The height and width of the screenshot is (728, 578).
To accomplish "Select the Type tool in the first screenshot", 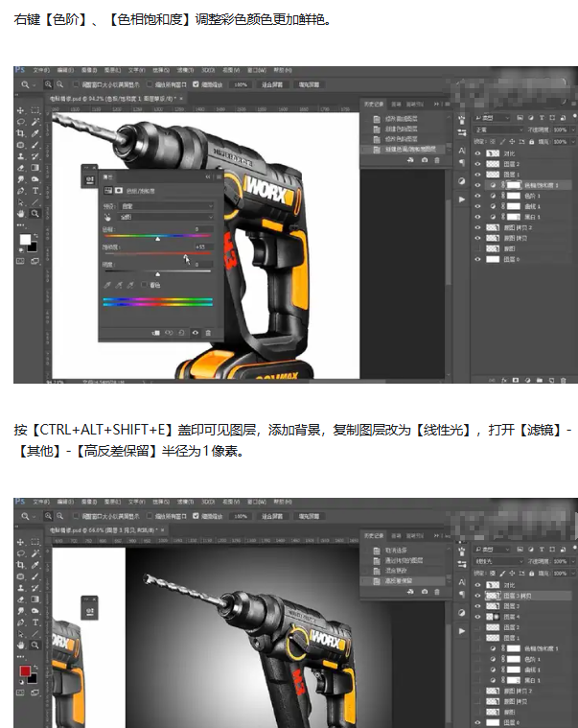I will (35, 191).
